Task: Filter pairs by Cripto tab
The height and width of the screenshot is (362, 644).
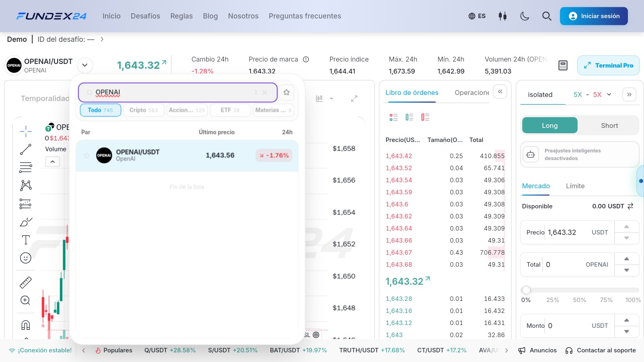Action: [144, 110]
